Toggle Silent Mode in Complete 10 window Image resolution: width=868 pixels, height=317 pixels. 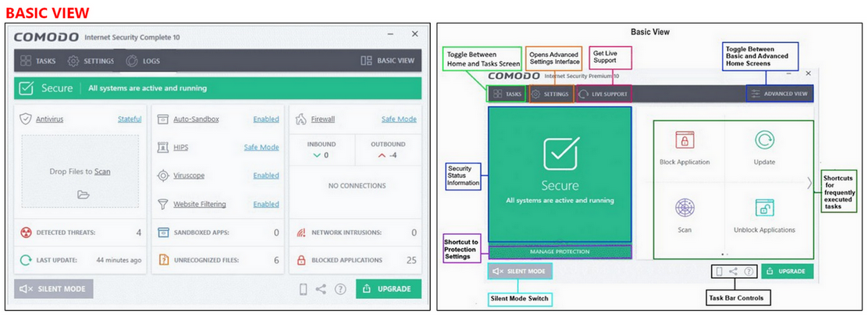(54, 289)
